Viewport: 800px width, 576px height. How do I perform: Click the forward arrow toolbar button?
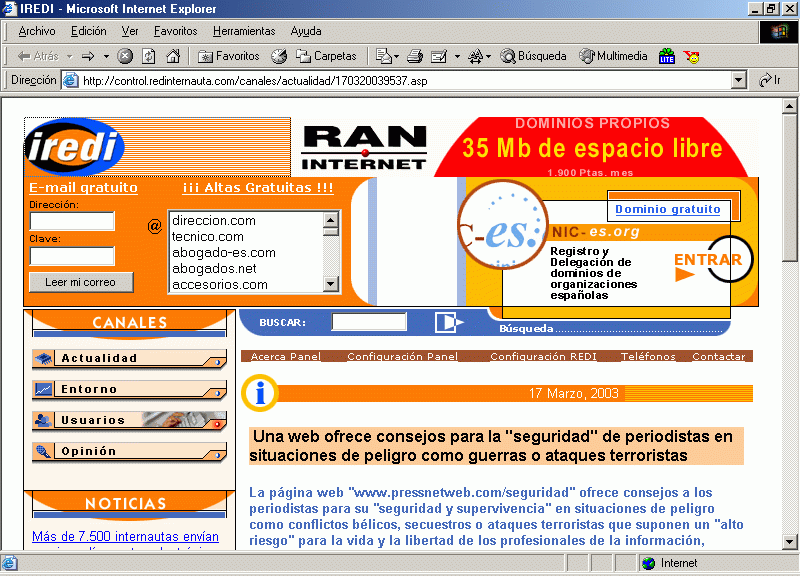[x=88, y=56]
